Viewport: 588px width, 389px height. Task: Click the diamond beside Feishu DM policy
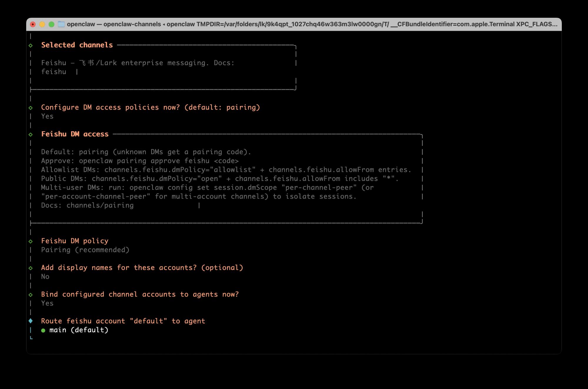(x=31, y=241)
